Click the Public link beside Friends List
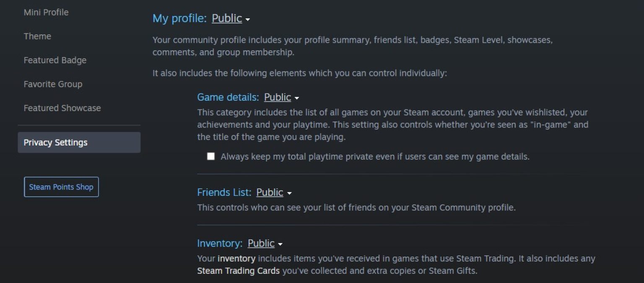This screenshot has height=283, width=644. [x=270, y=193]
